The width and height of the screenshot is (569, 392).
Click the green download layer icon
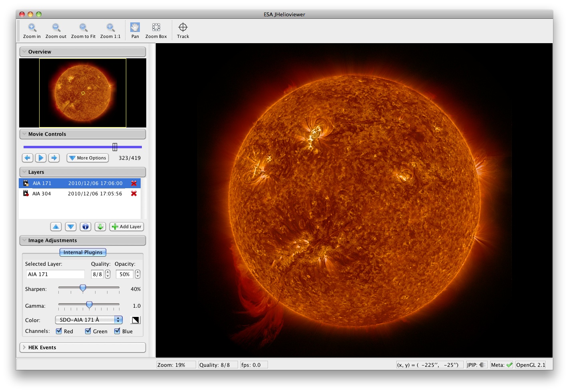[100, 227]
